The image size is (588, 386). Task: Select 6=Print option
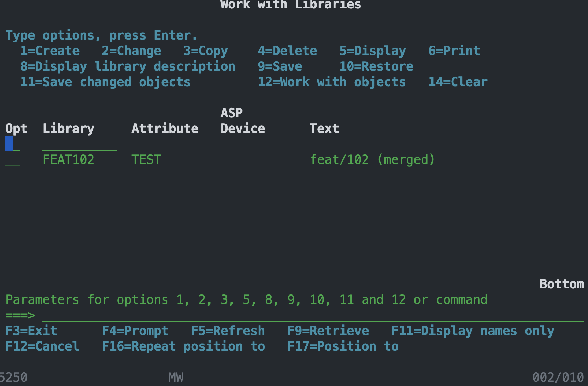tap(453, 51)
